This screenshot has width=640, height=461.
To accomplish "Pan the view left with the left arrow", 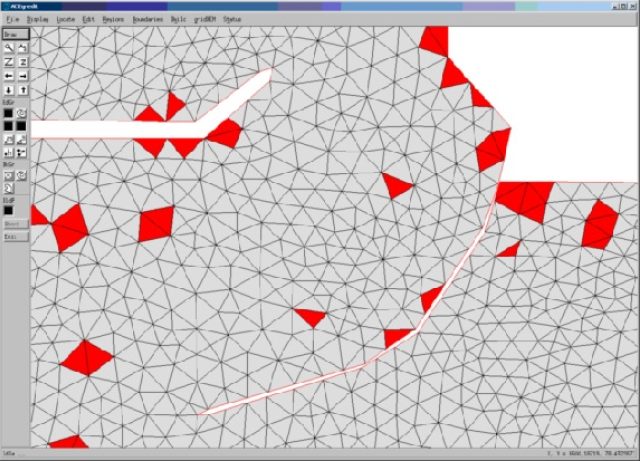I will coord(9,75).
